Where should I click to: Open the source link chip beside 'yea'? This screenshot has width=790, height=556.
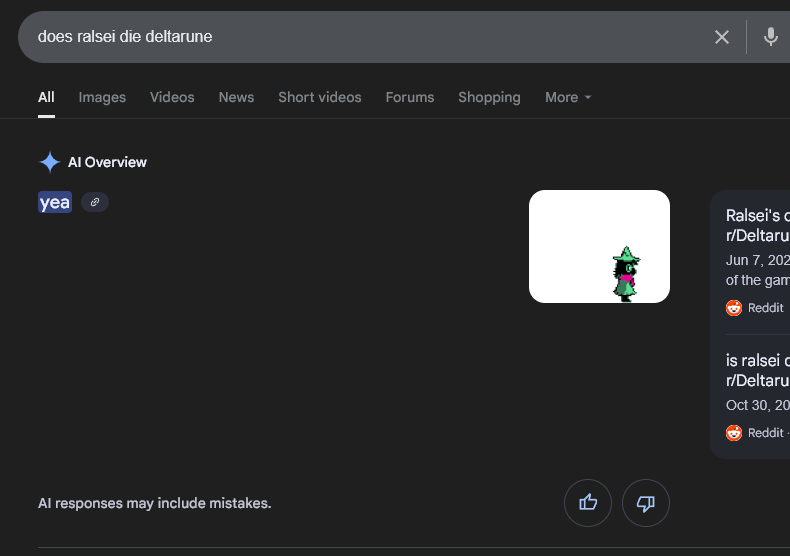click(95, 202)
